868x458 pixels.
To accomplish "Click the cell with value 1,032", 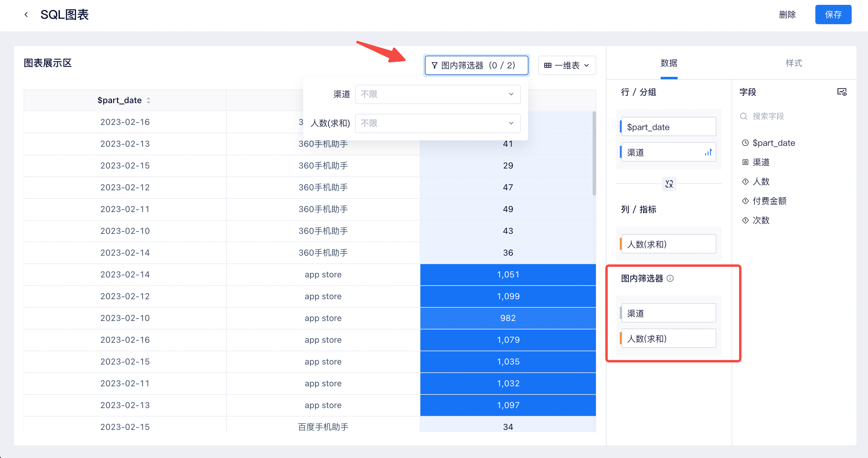I will (x=508, y=383).
